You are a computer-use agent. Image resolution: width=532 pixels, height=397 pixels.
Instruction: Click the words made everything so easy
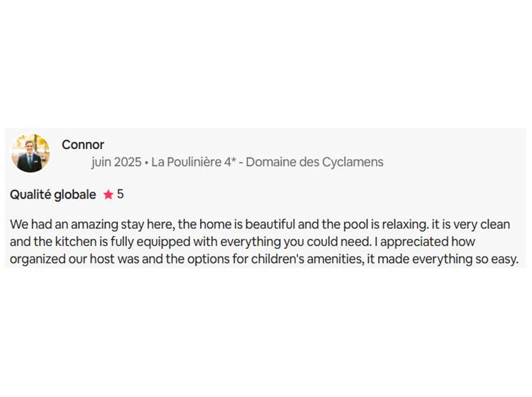coord(448,259)
